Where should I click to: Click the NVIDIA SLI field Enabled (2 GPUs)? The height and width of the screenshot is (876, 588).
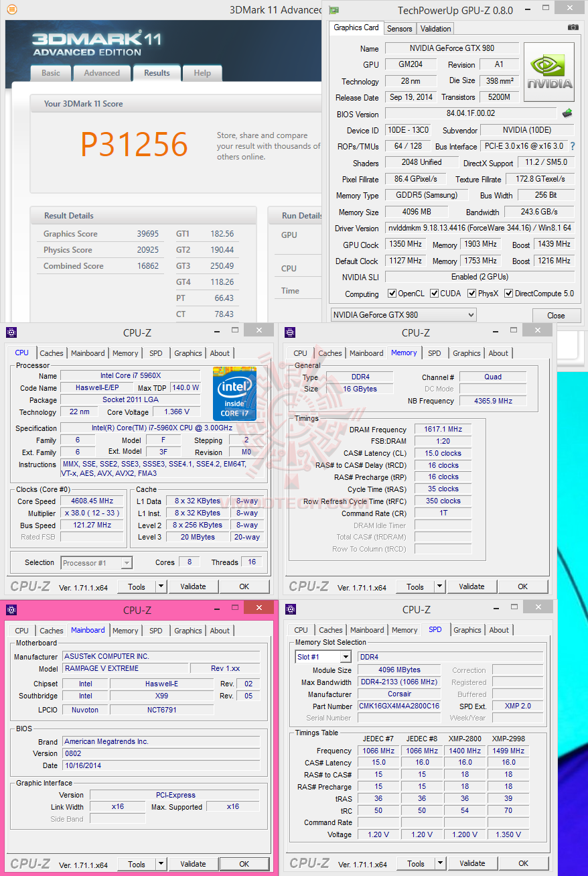[480, 277]
